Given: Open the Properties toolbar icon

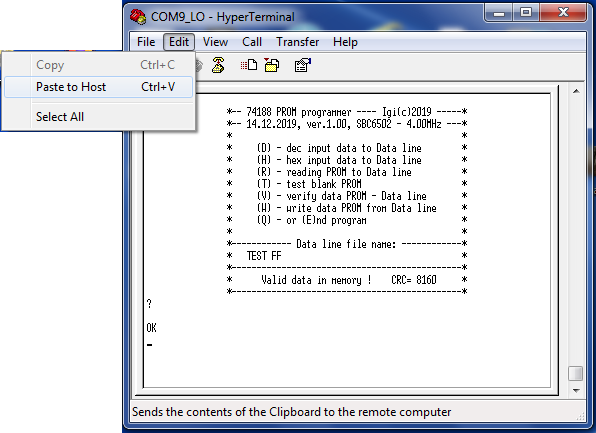Looking at the screenshot, I should tap(303, 65).
